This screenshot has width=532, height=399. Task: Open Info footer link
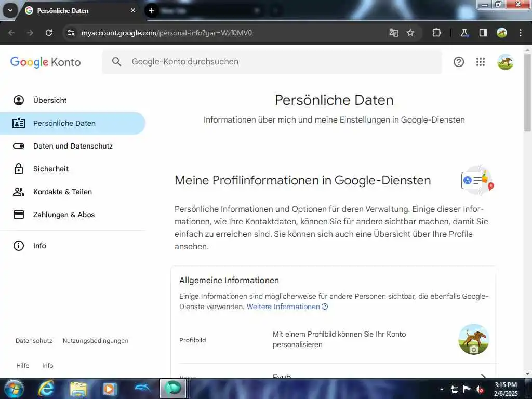[x=47, y=366]
